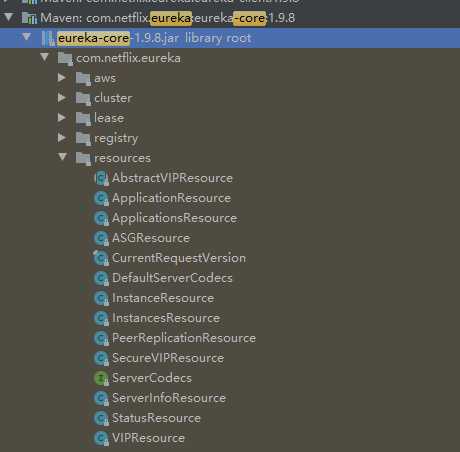Select the resources package label

[x=123, y=158]
